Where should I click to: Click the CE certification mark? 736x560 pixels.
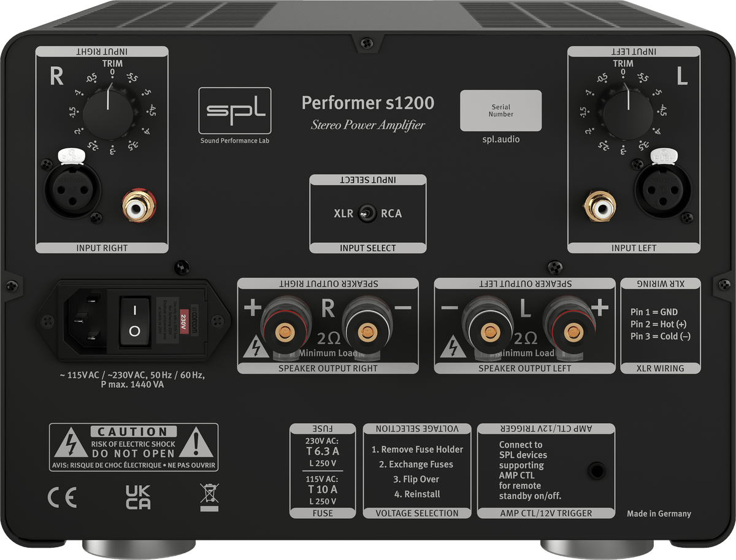pyautogui.click(x=63, y=497)
